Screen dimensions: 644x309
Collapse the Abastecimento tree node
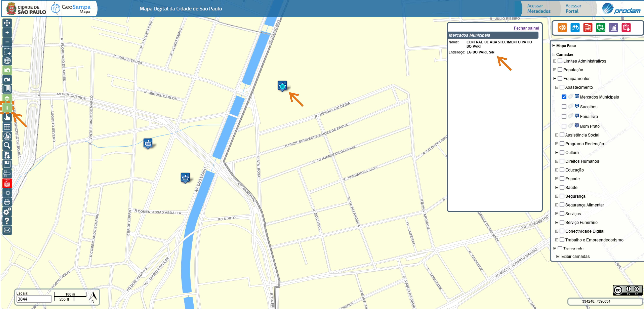pos(557,87)
